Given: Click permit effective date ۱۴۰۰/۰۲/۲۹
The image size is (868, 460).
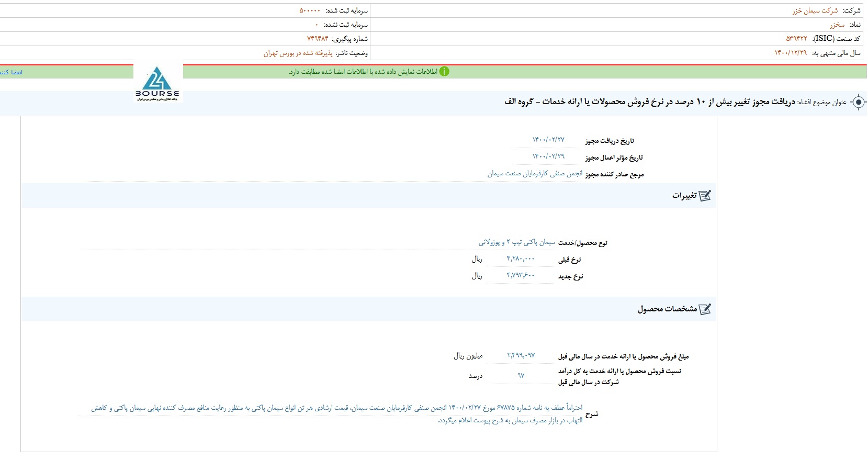Looking at the screenshot, I should (x=548, y=156).
